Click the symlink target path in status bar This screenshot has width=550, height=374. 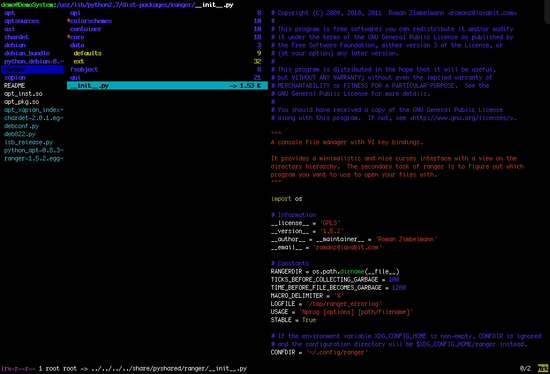click(169, 369)
